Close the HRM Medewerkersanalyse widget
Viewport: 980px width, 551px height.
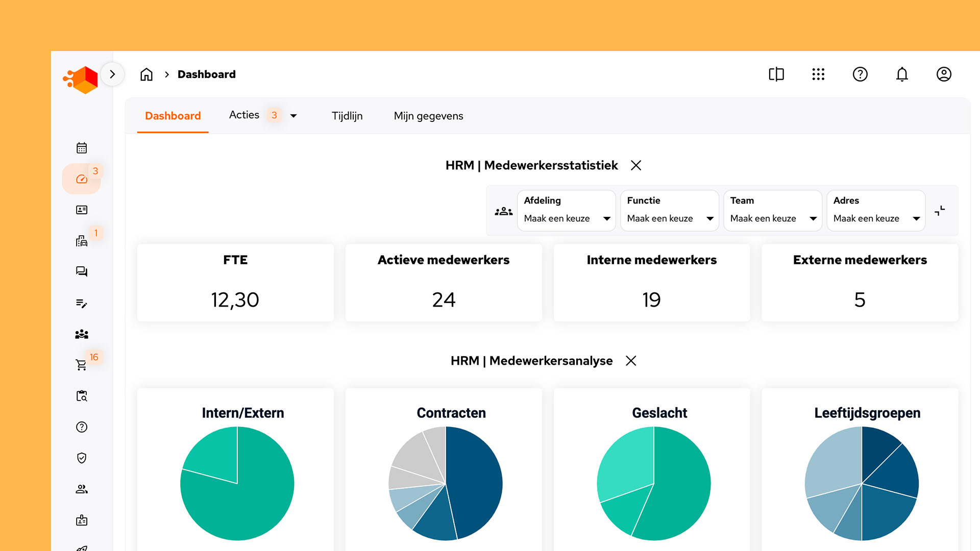click(x=631, y=361)
